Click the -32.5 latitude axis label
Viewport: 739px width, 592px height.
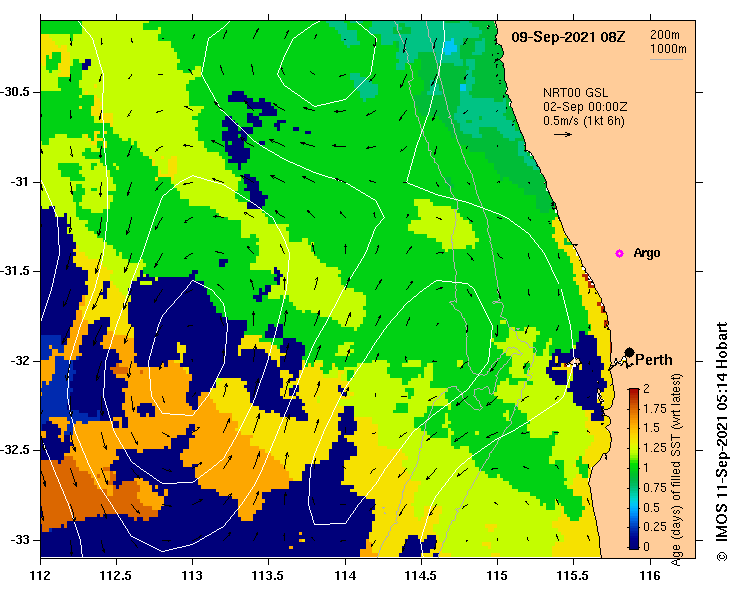tap(16, 450)
